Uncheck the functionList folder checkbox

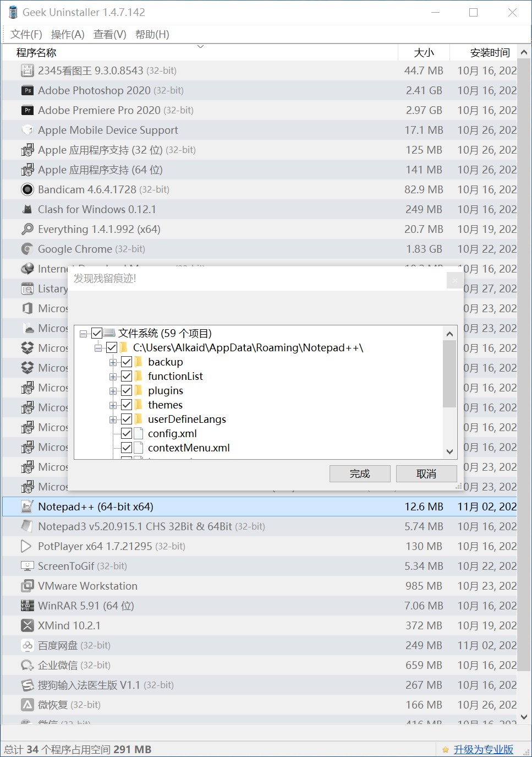pyautogui.click(x=127, y=376)
